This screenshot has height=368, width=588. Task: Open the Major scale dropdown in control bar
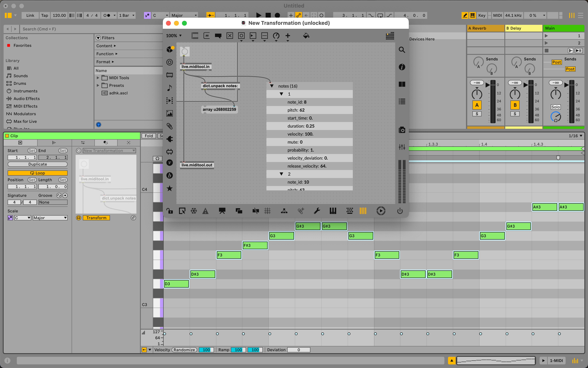tap(184, 15)
